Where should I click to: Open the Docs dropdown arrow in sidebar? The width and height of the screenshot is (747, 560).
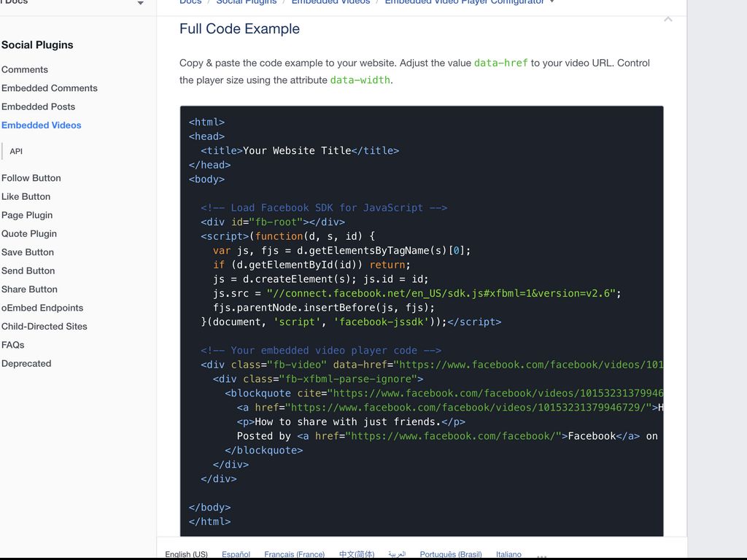[x=140, y=4]
